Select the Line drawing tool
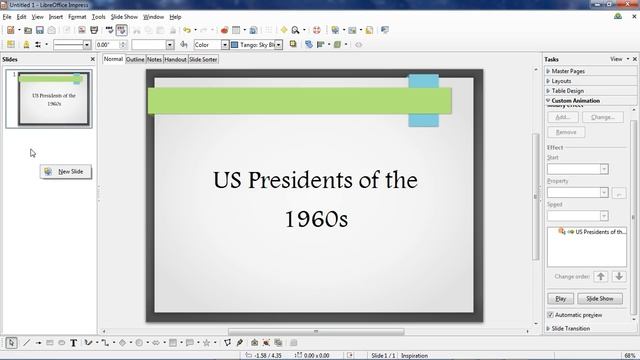This screenshot has height=360, width=640. [27, 343]
